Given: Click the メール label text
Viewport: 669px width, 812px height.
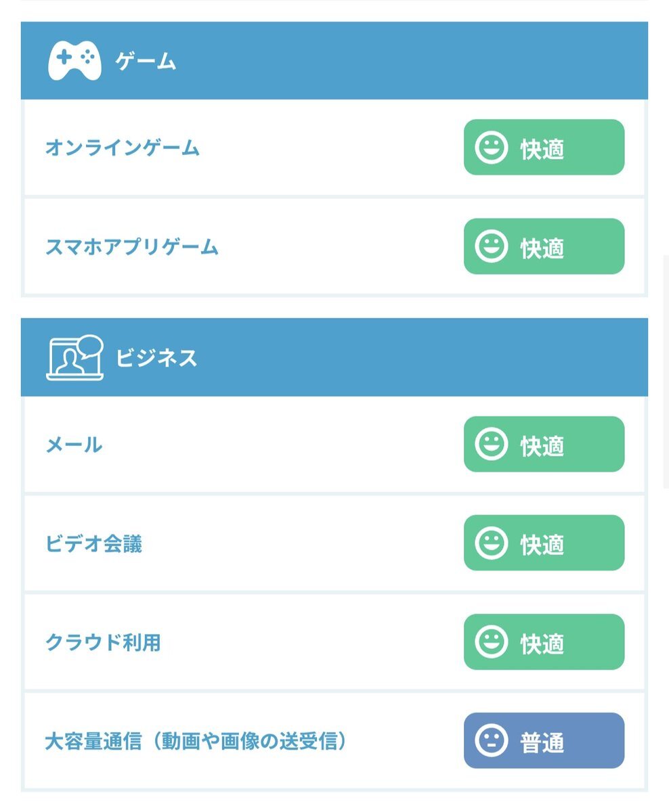Looking at the screenshot, I should tap(74, 445).
